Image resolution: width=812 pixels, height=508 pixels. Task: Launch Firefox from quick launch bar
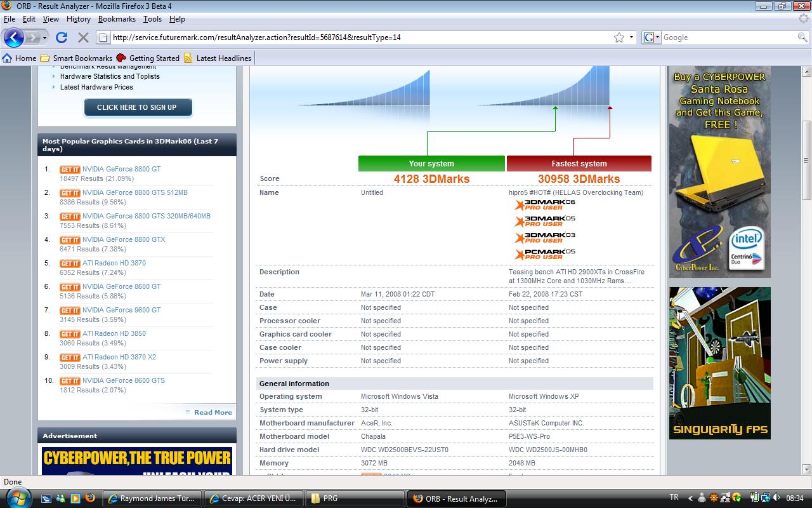(89, 498)
